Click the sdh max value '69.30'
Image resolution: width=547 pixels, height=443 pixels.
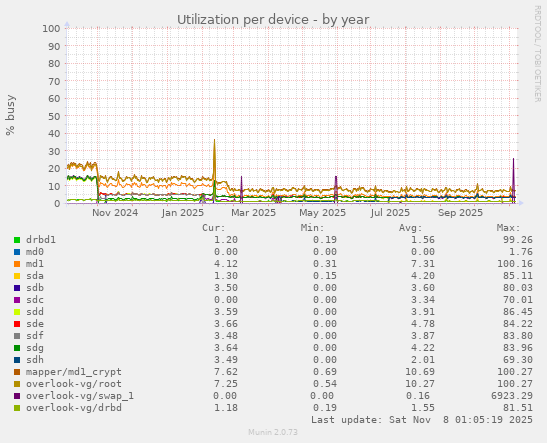pos(518,359)
